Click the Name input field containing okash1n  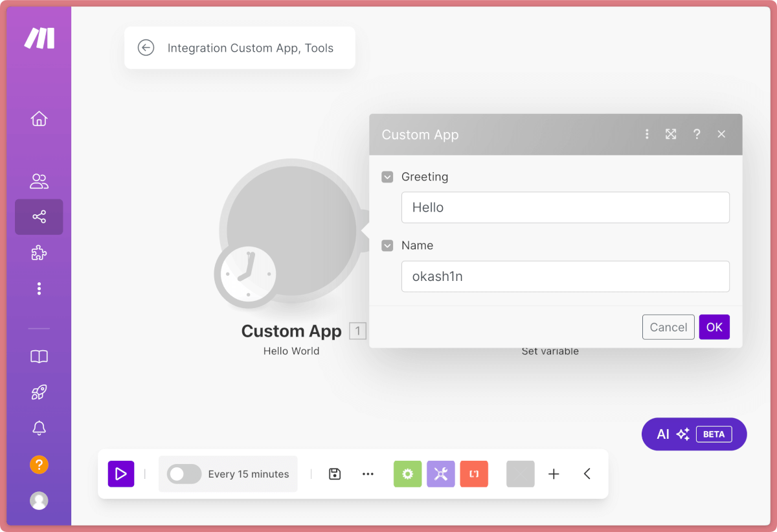565,276
